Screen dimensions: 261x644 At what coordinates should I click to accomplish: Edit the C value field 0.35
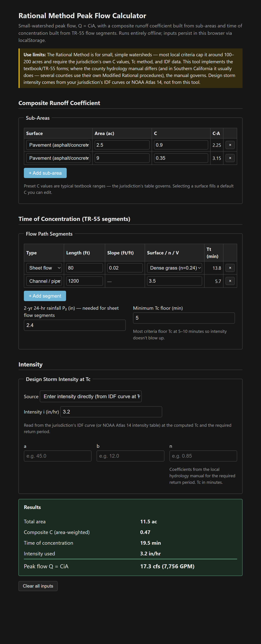tap(181, 158)
